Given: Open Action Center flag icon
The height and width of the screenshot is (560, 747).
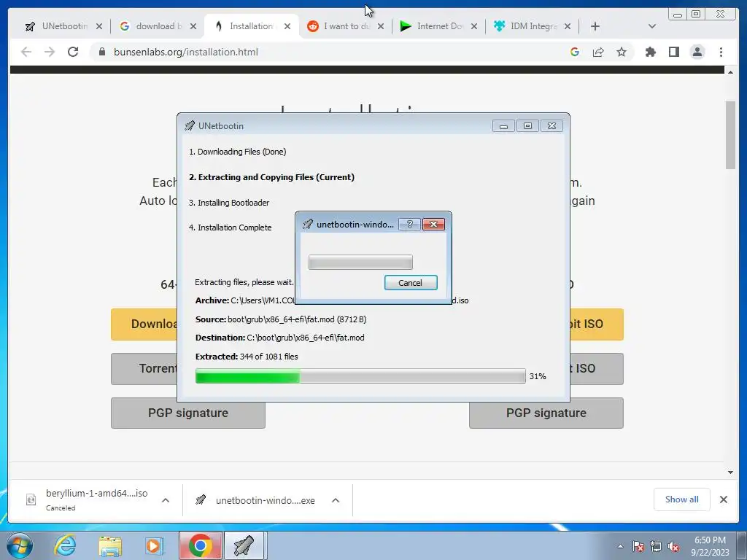Looking at the screenshot, I should [x=638, y=546].
